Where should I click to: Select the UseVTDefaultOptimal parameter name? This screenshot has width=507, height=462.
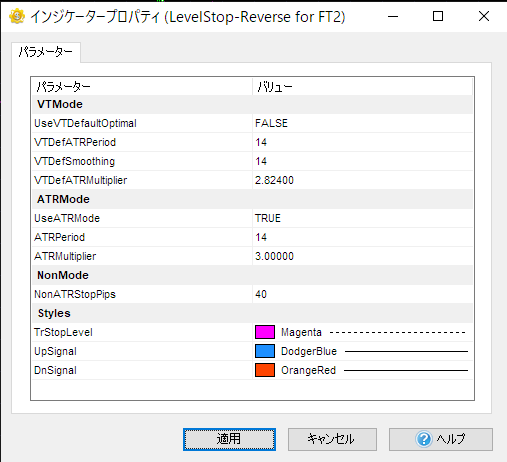tap(85, 123)
